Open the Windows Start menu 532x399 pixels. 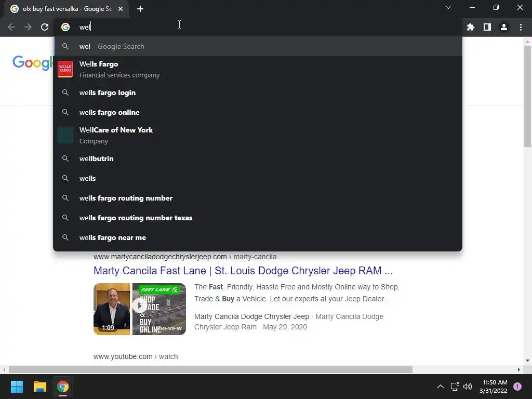click(17, 387)
